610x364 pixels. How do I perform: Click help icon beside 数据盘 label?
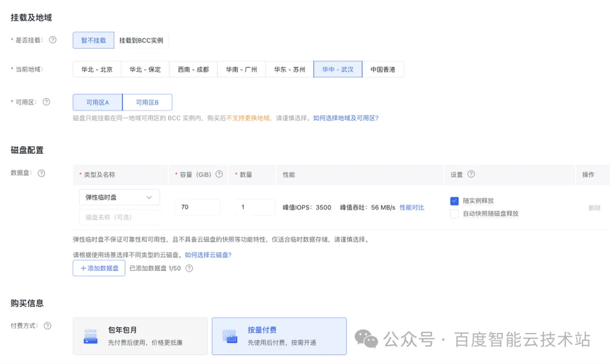[x=42, y=173]
